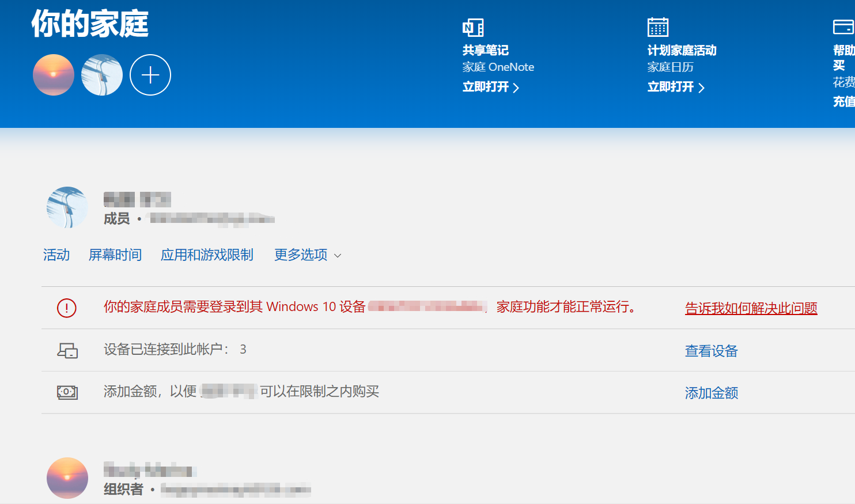855x504 pixels.
Task: Click 告诉我如何解决此问题 link
Action: pyautogui.click(x=750, y=308)
